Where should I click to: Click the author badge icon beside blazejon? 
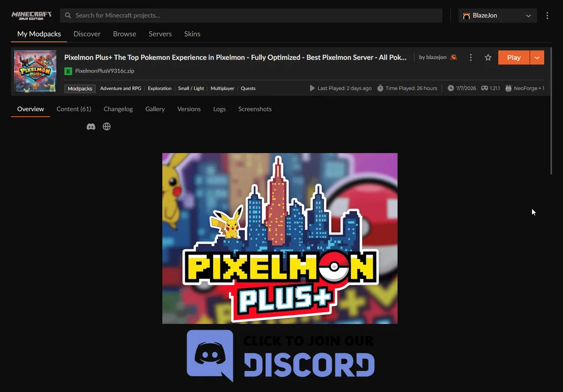pos(454,57)
